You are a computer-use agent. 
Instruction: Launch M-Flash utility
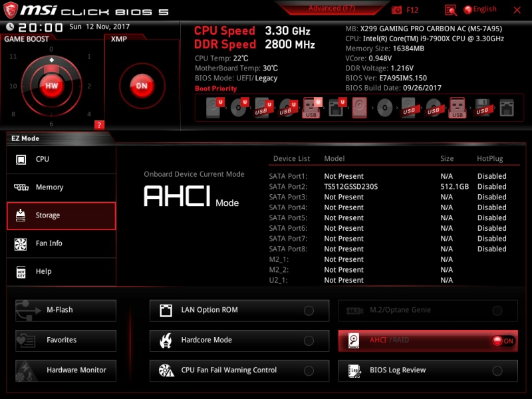[66, 311]
